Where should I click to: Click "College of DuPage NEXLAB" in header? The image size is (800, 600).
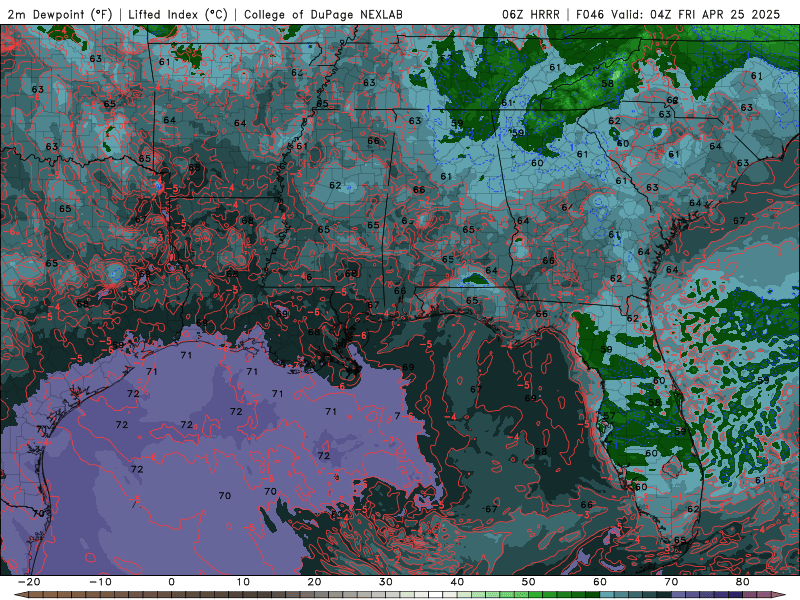pyautogui.click(x=323, y=14)
